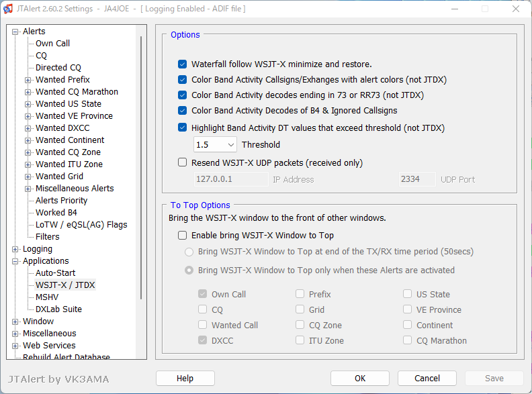
Task: Open LoTW / eQSL(AG) Flags settings
Action: [81, 225]
